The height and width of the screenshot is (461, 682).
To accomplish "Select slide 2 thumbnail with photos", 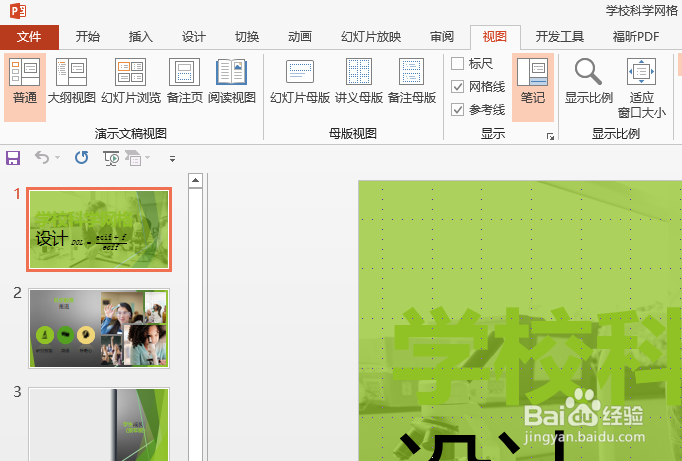I will coord(99,328).
